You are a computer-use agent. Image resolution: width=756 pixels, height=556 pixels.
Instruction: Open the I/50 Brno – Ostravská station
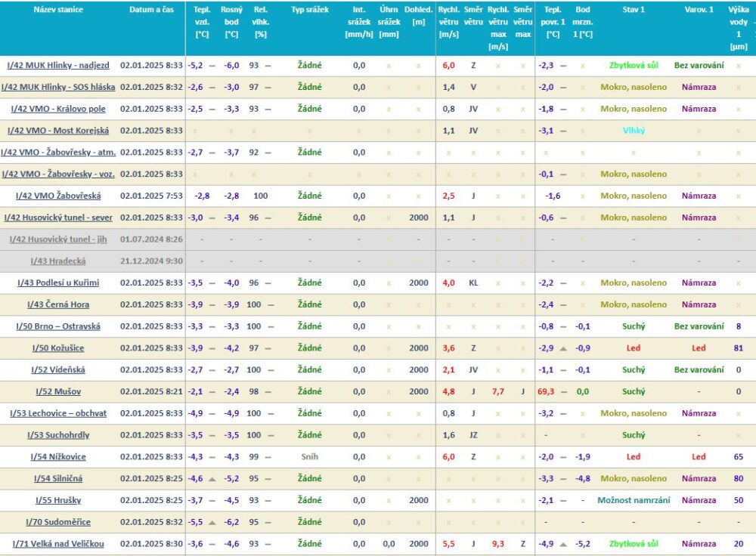coord(58,326)
